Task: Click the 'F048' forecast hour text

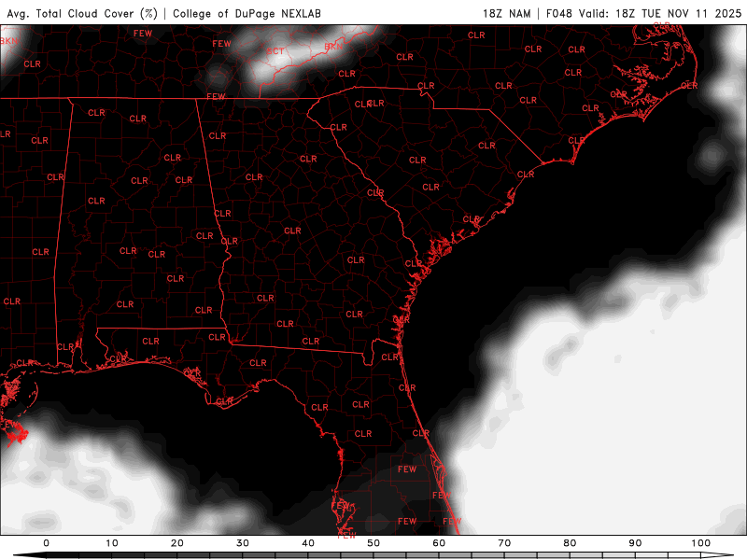Action: tap(558, 13)
